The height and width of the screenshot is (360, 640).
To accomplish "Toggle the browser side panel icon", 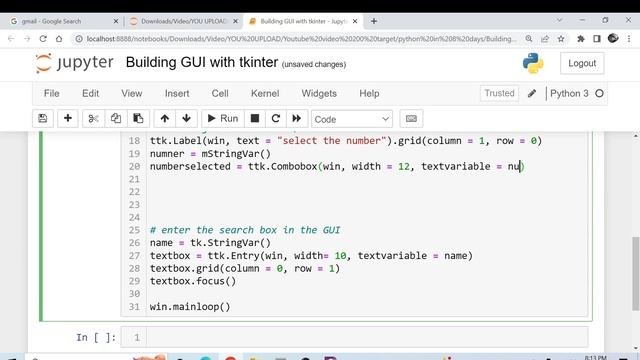I will pos(597,39).
